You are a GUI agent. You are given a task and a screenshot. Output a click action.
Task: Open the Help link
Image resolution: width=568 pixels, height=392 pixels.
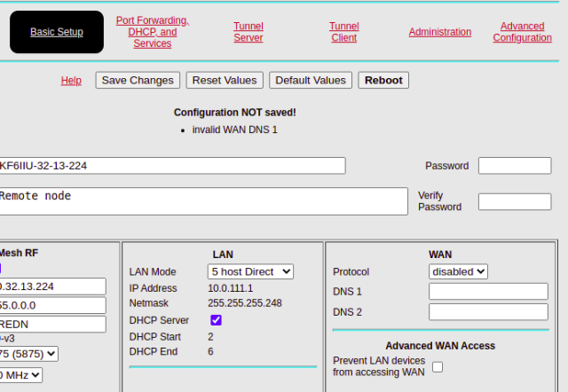(71, 81)
